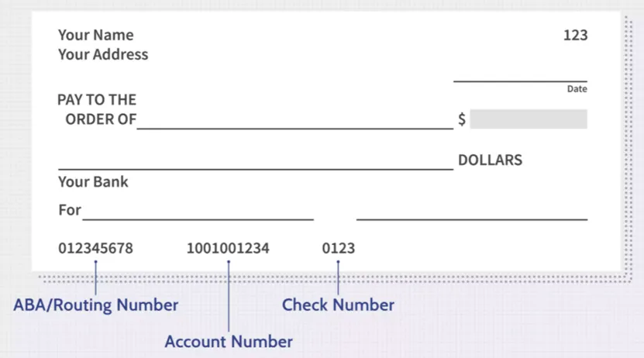The width and height of the screenshot is (644, 358).
Task: Click the gray amount box
Action: pos(528,119)
